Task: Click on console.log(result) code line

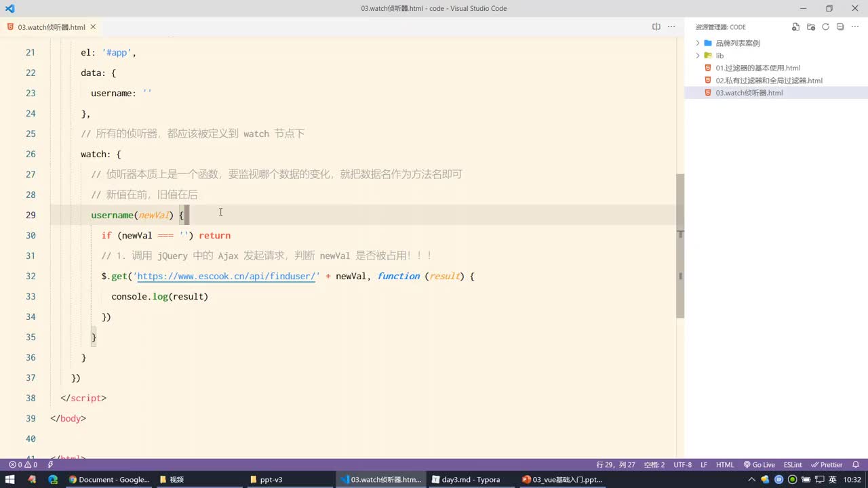Action: point(159,296)
